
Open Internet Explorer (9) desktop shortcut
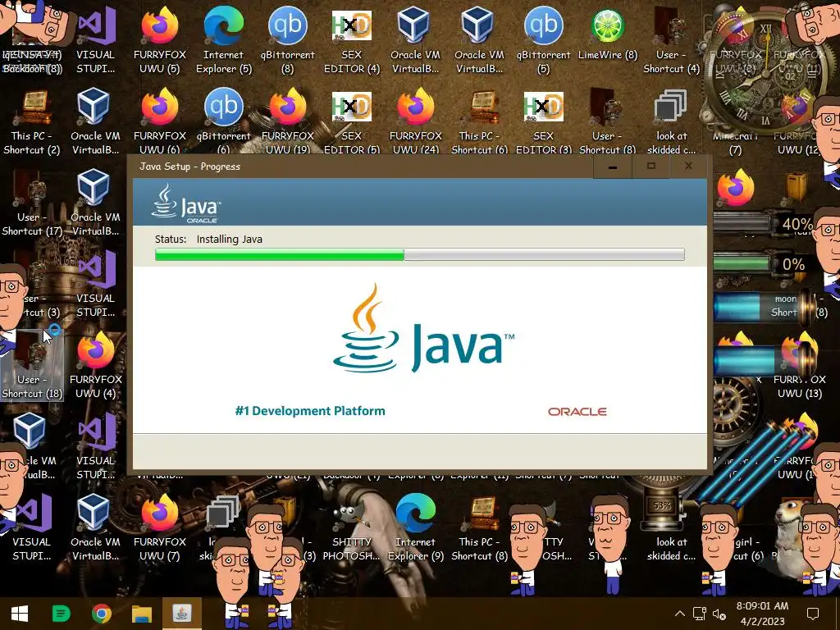click(415, 527)
